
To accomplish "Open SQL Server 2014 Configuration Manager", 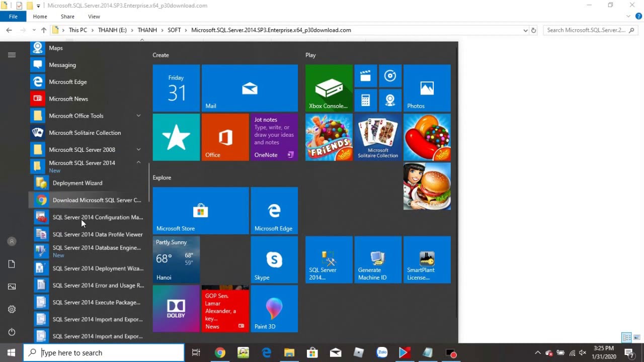I will pos(86,217).
